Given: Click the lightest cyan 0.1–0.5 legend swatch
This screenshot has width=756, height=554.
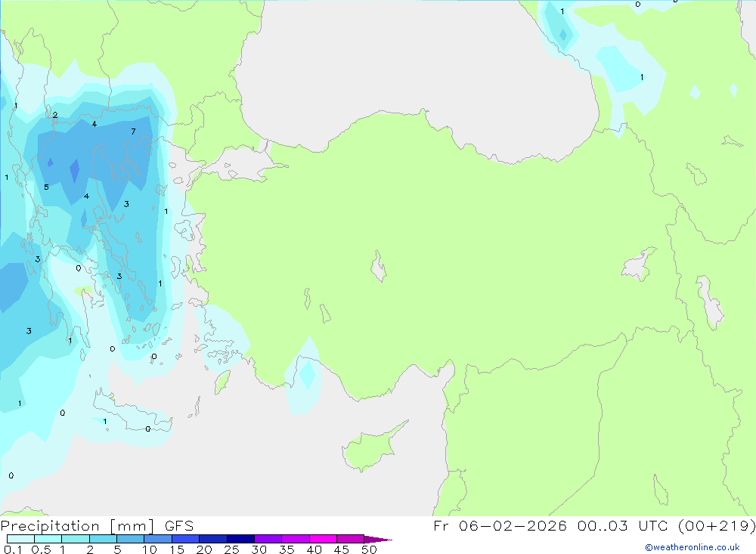Looking at the screenshot, I should 20,539.
